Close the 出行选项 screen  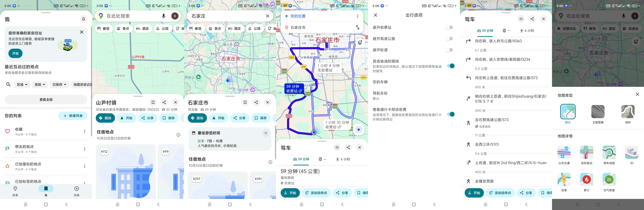tap(376, 15)
